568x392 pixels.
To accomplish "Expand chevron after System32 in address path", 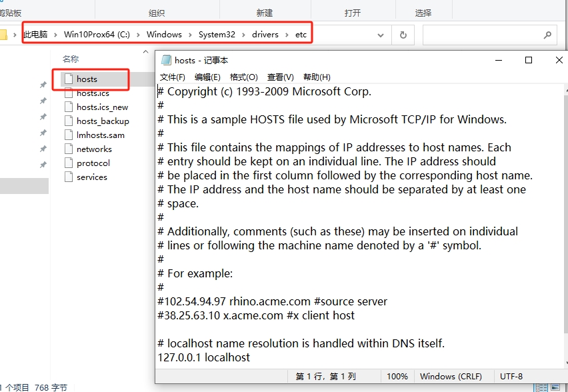I will point(243,35).
